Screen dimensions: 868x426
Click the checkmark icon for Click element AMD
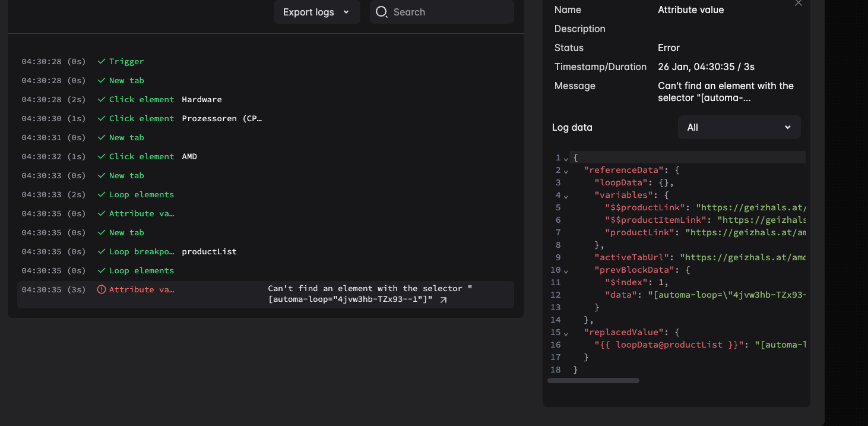click(100, 156)
